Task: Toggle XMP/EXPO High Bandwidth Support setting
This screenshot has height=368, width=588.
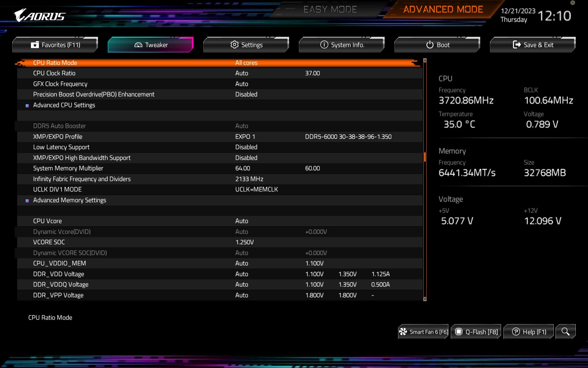Action: [x=246, y=158]
